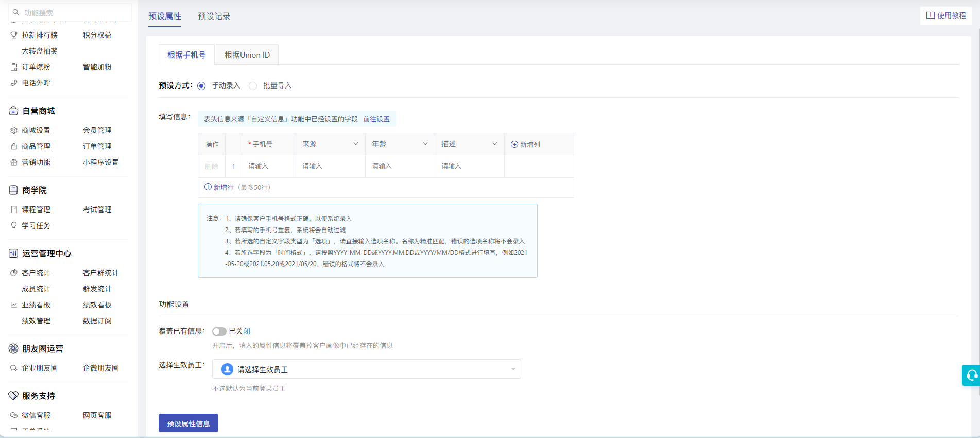This screenshot has height=438, width=980.
Task: Click the line graph icon beside 业绩看板
Action: (x=14, y=305)
